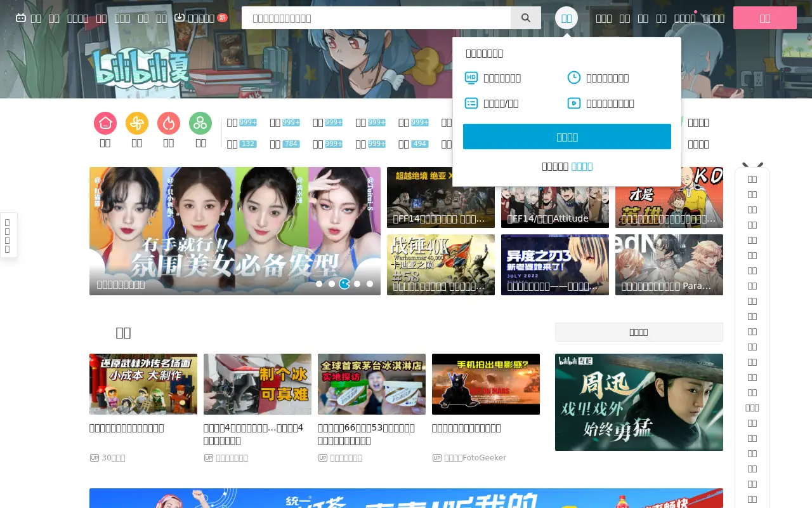Open the video thumbnail titled Para…
Viewport: 812px width, 508px height.
(669, 265)
